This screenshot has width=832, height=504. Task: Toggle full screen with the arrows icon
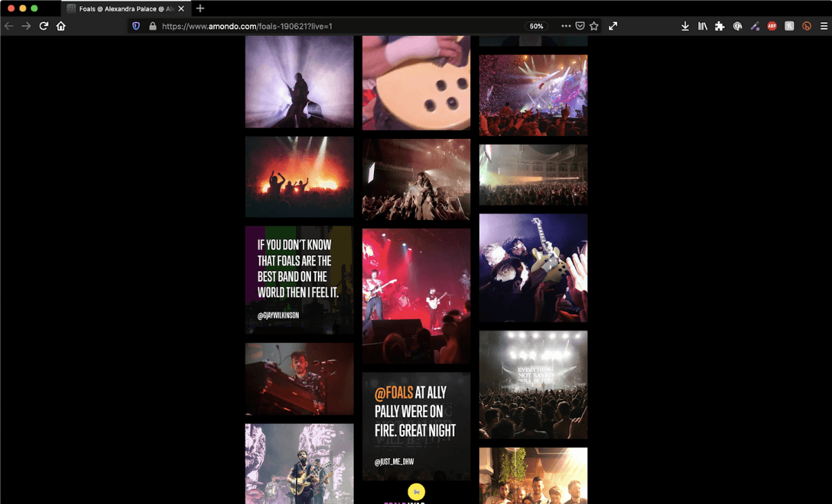click(x=613, y=26)
